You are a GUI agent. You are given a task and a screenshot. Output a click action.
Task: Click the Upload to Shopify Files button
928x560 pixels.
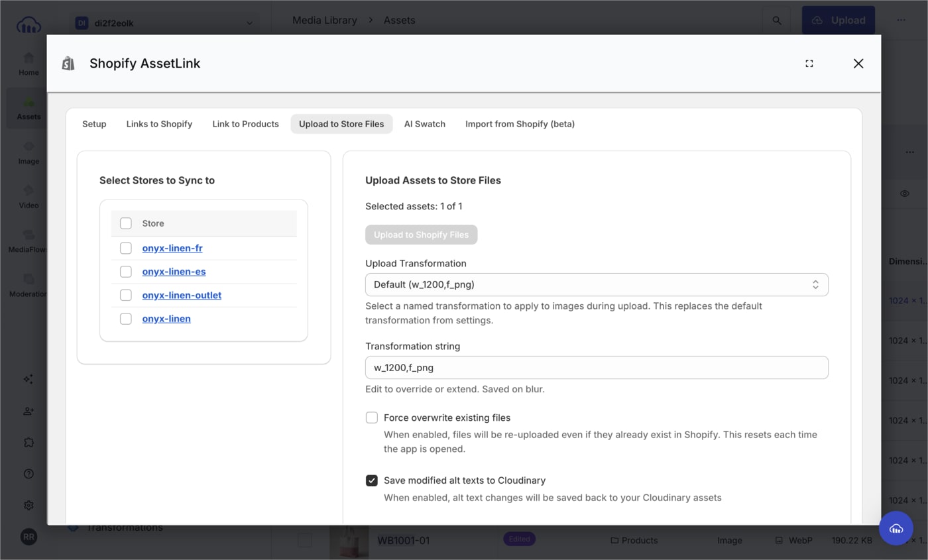tap(421, 235)
